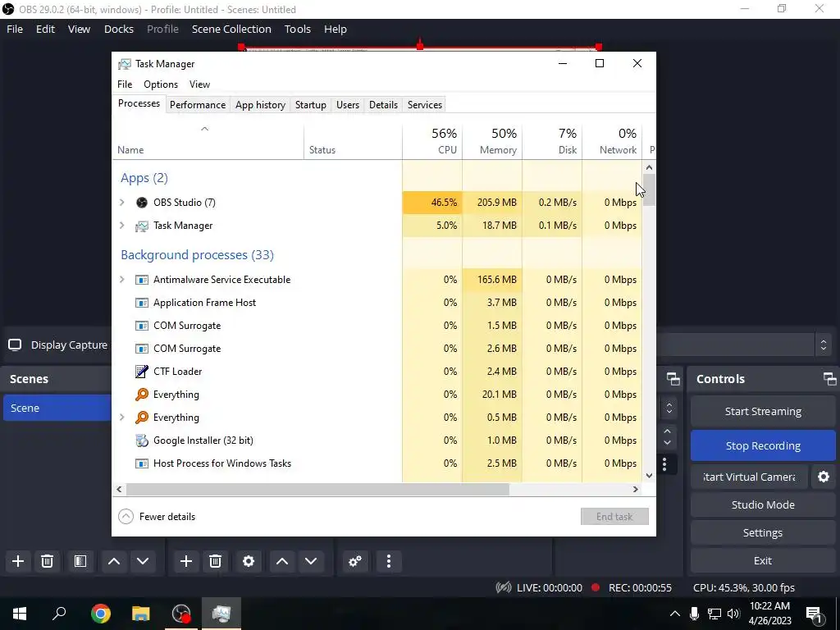Open File Explorer from the taskbar
840x630 pixels.
141,614
